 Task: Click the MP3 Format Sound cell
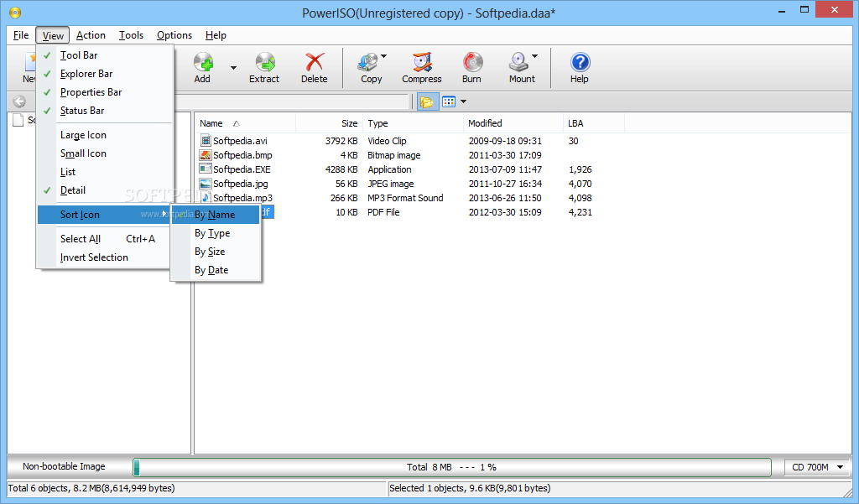pos(405,198)
